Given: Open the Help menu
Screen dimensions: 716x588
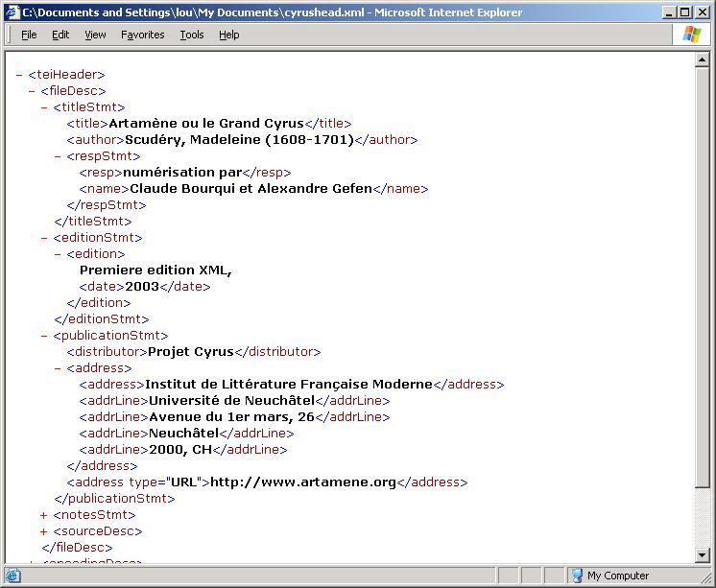Looking at the screenshot, I should 228,35.
